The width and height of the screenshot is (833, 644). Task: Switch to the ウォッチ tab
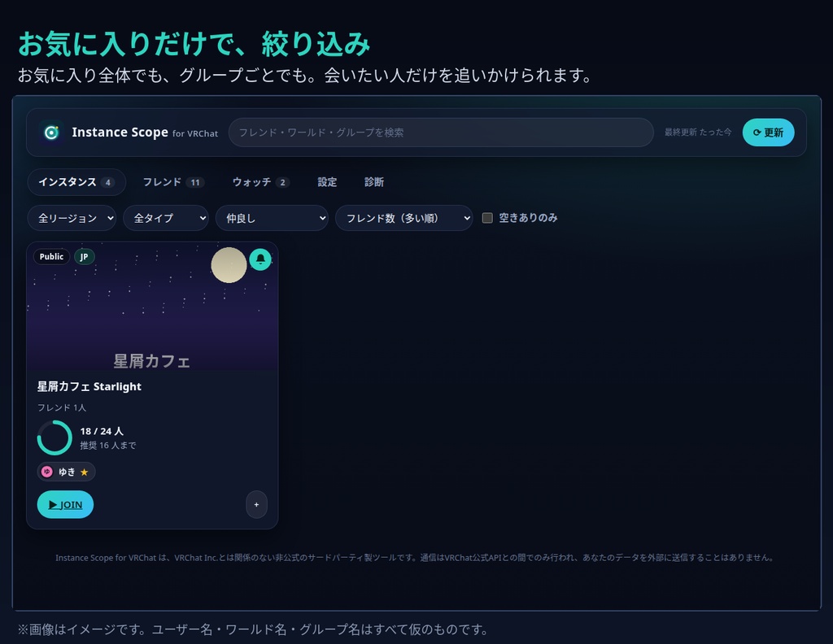tap(260, 182)
